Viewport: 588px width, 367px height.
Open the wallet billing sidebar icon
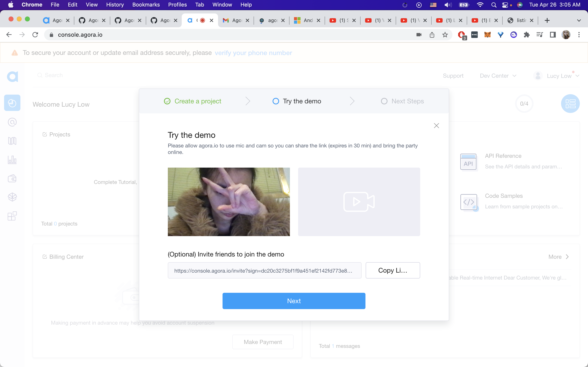(12, 178)
